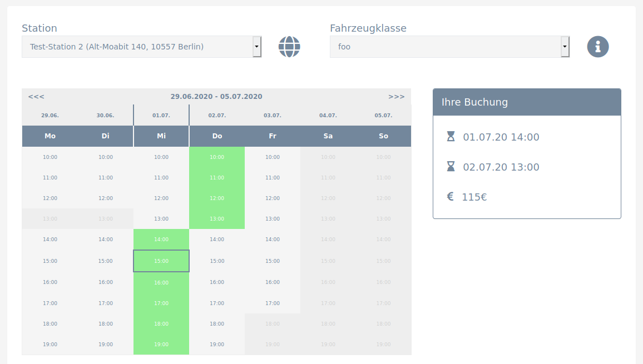Click the hourglass icon next to 02.07.20 13:00

click(x=451, y=167)
